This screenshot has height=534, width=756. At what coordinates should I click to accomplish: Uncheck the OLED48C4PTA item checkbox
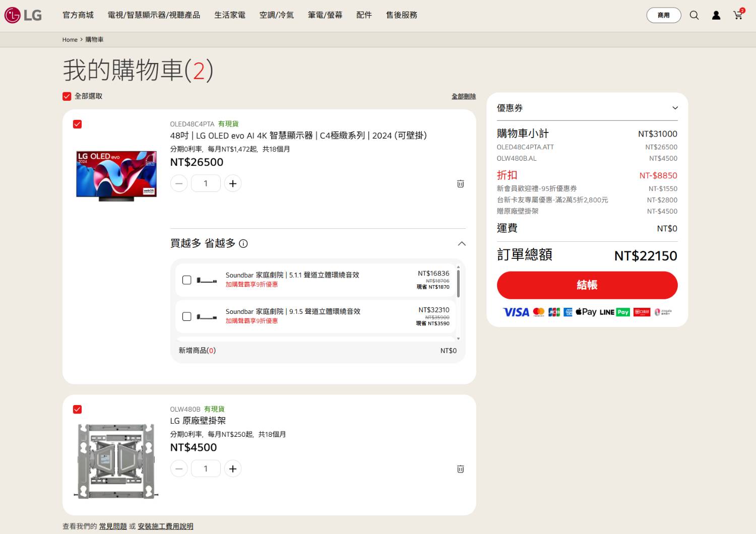click(x=77, y=124)
